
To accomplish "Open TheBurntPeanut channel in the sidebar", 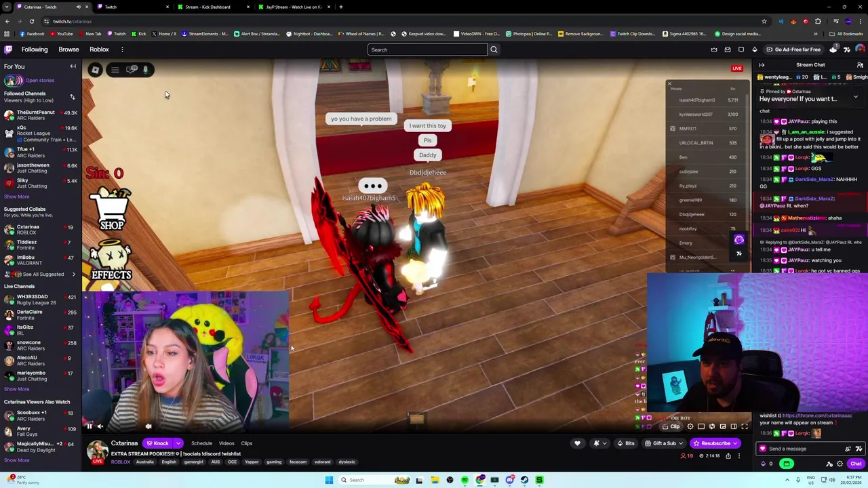I will 39,115.
